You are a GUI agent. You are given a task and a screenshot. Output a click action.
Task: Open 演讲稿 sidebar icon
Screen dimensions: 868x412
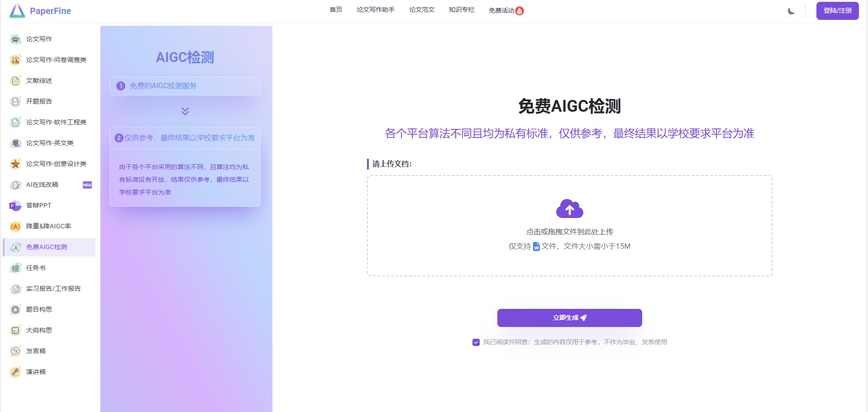coord(15,372)
